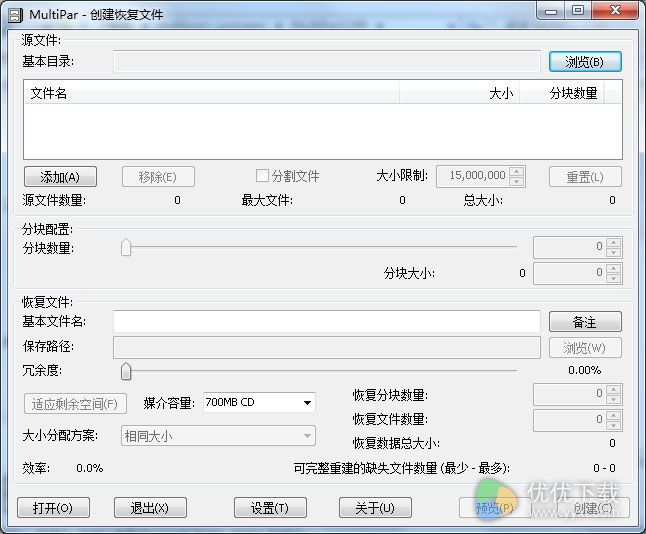Increase 分块大小 with the up spinner arrow
This screenshot has width=646, height=534.
point(614,268)
